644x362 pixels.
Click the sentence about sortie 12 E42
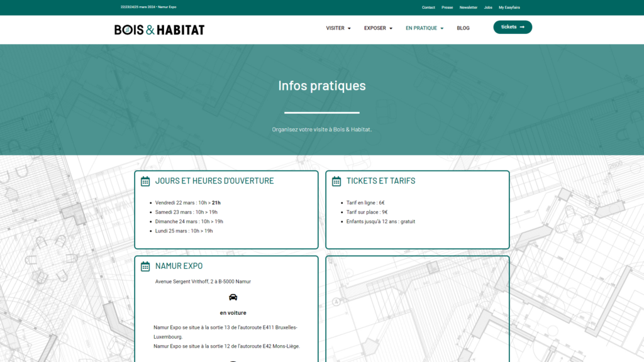(x=226, y=346)
